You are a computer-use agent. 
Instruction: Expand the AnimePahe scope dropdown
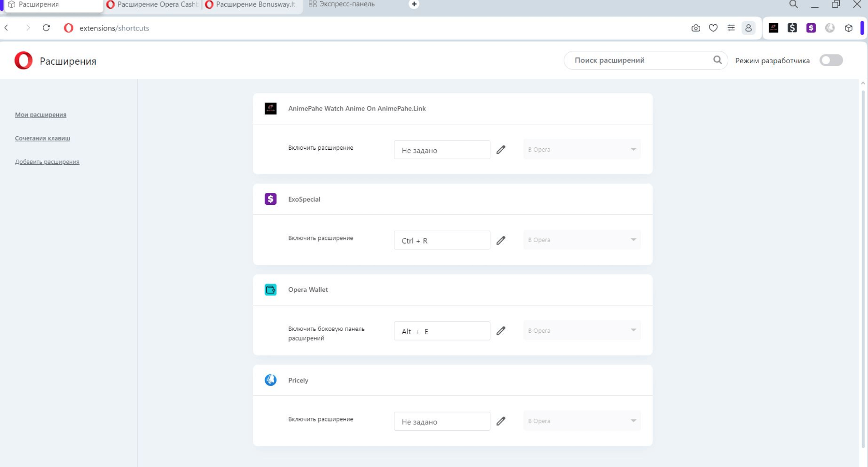582,150
